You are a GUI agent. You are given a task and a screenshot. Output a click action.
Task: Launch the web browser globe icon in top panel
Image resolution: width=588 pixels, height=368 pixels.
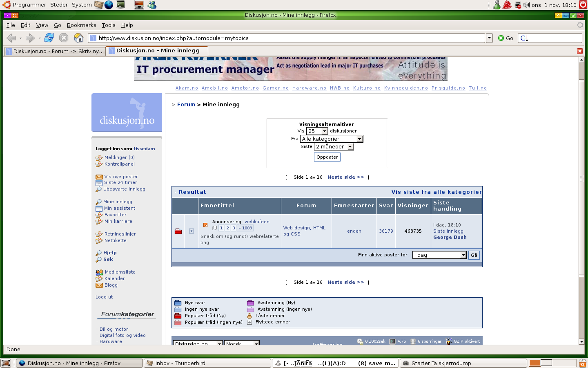109,5
